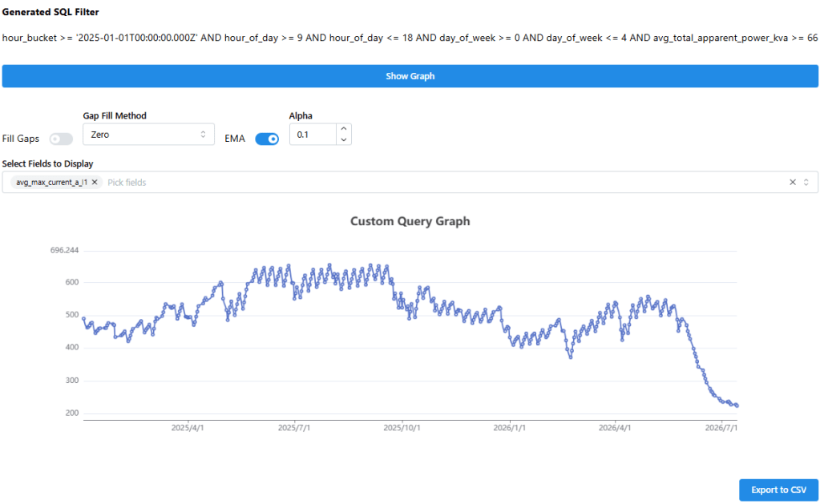820x504 pixels.
Task: Expand the field picker chevron
Action: [806, 182]
